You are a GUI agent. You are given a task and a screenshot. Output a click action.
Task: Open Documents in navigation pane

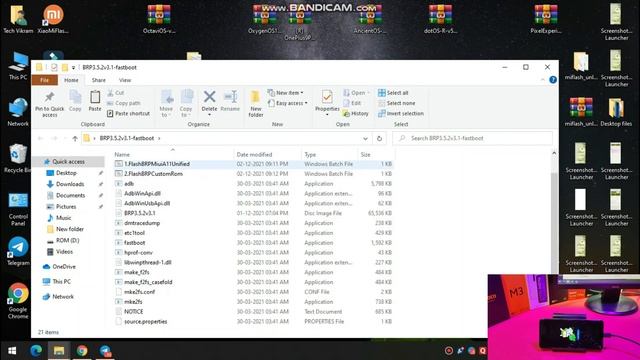(70, 196)
